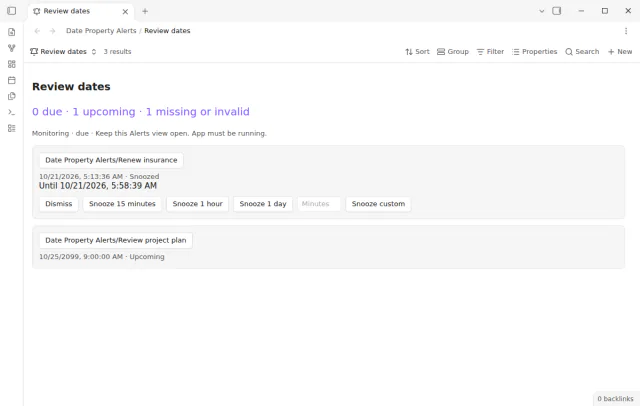Click Review dates breadcrumb text
Viewport: 640px width, 406px height.
click(x=167, y=31)
